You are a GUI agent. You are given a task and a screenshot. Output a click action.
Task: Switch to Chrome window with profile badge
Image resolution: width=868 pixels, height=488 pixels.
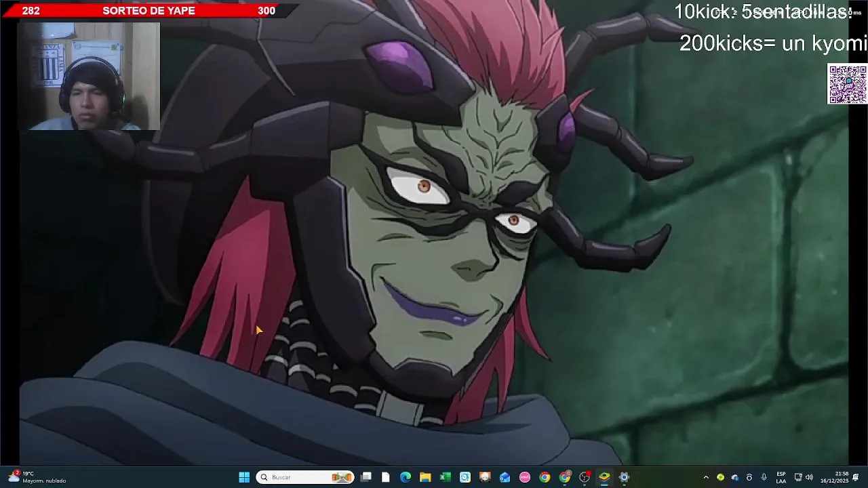point(565,477)
